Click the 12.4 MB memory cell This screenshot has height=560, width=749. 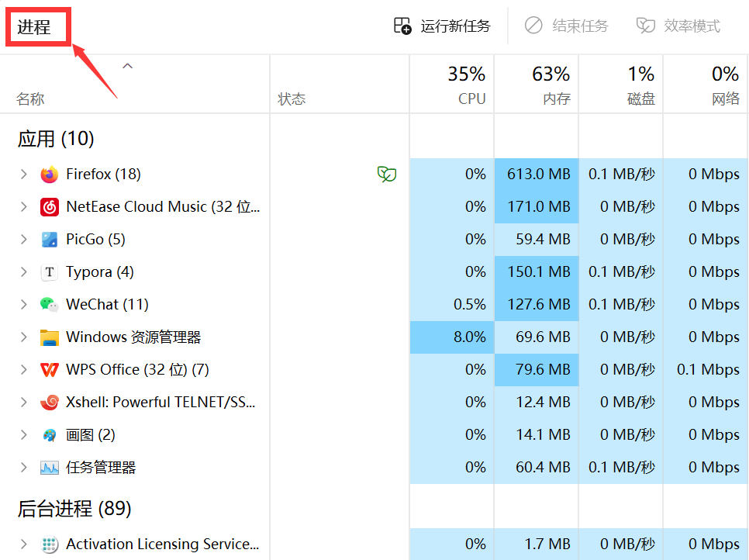pos(537,402)
